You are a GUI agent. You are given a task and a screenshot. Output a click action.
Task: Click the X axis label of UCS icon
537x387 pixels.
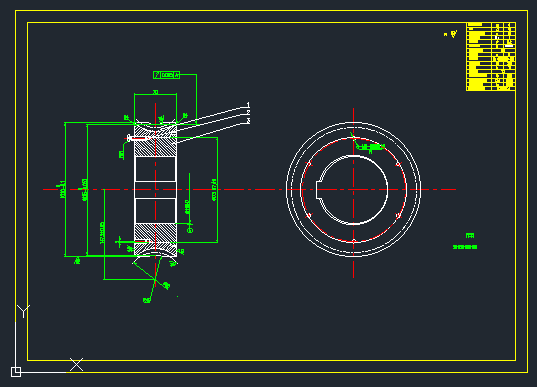click(76, 365)
